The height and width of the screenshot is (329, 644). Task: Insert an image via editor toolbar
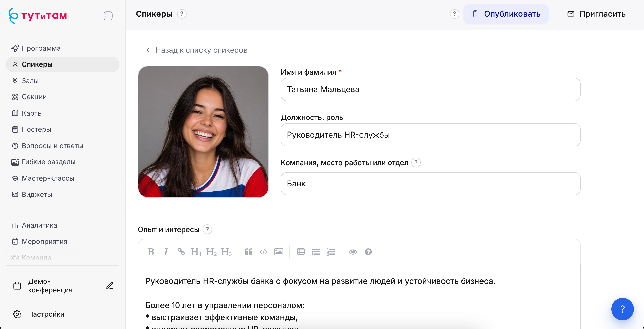(278, 252)
